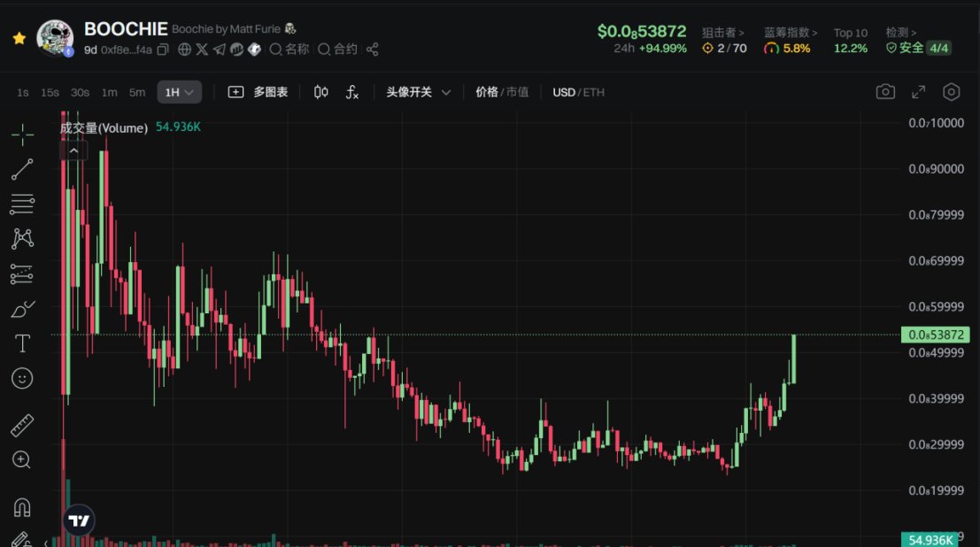Select the ruler measure tool
Screen dimensions: 980x547
22,425
